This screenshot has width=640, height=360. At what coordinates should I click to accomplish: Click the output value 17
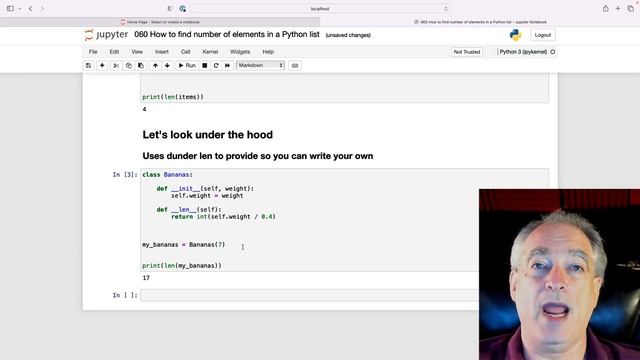point(146,278)
